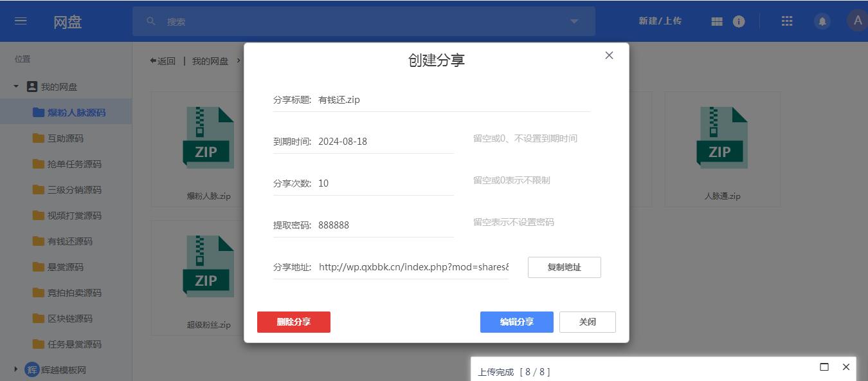868x381 pixels.
Task: Click the 复制地址 button
Action: click(564, 267)
